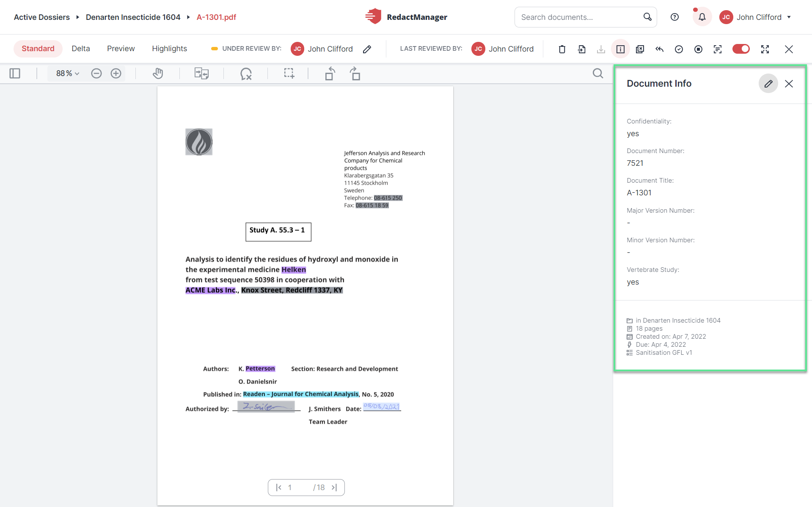Viewport: 812px width, 507px height.
Task: Rotate page counterclockwise icon
Action: point(330,74)
